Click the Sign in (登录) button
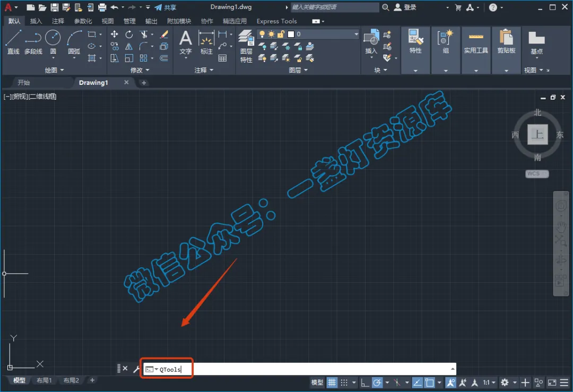Image resolution: width=573 pixels, height=392 pixels. click(x=405, y=7)
